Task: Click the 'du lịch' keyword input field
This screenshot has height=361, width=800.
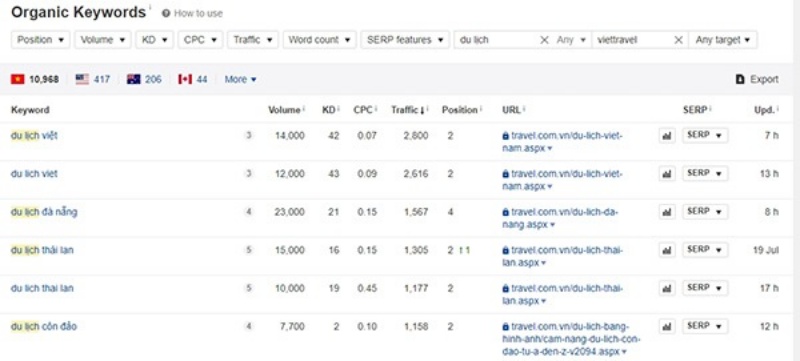Action: tap(495, 40)
